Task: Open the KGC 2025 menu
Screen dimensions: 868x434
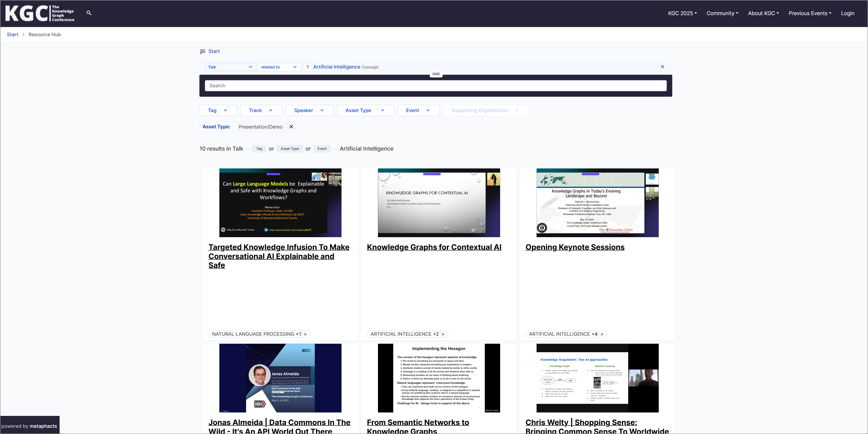Action: click(682, 13)
